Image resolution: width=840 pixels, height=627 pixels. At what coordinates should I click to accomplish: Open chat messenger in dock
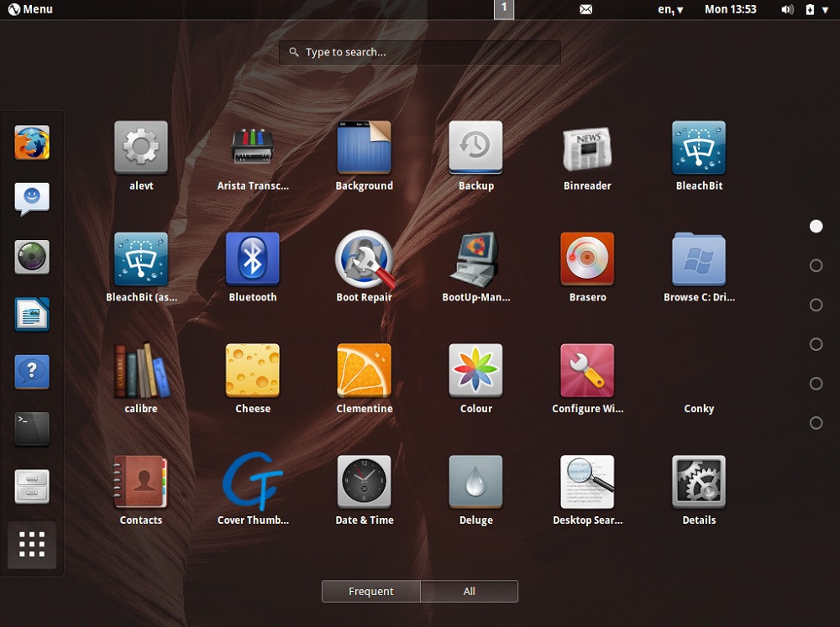(32, 199)
